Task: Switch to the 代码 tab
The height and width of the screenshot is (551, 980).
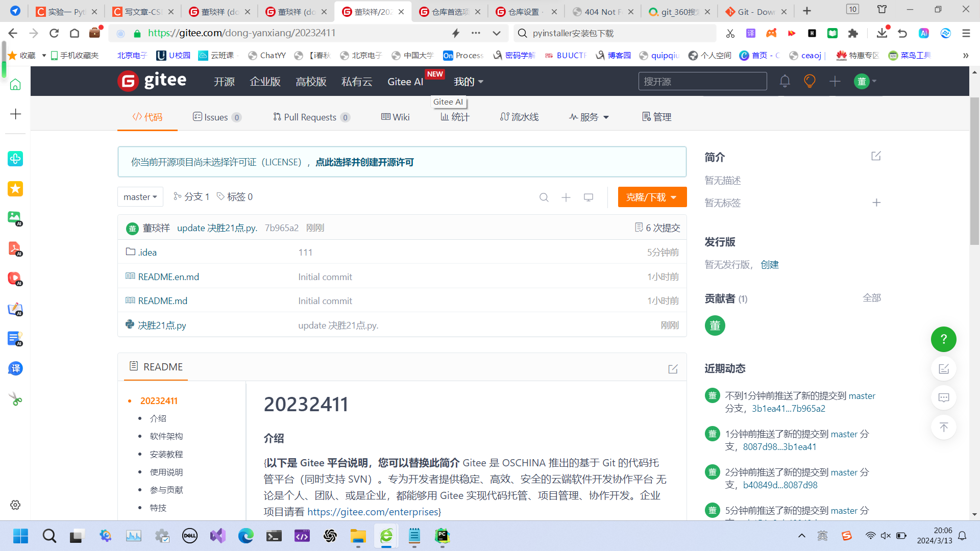Action: [148, 117]
